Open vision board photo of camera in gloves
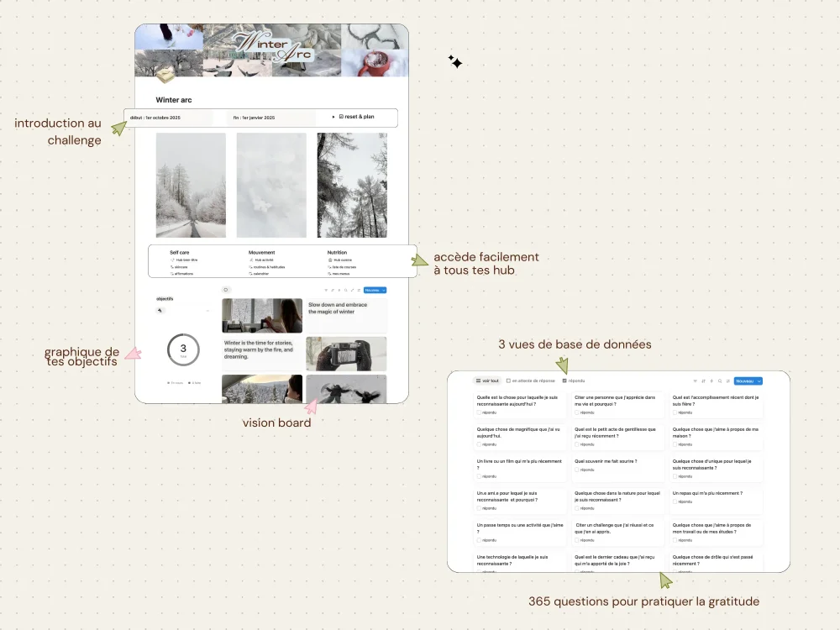 coord(346,354)
